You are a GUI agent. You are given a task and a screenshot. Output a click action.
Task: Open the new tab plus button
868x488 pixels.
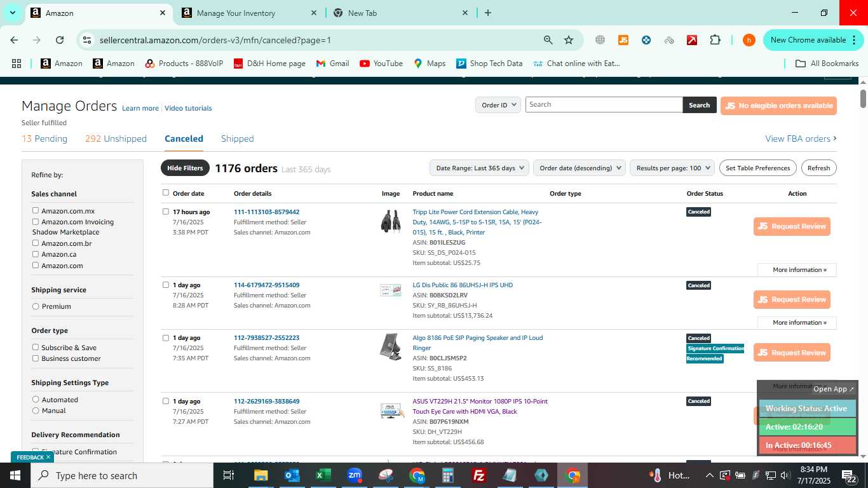tap(488, 13)
